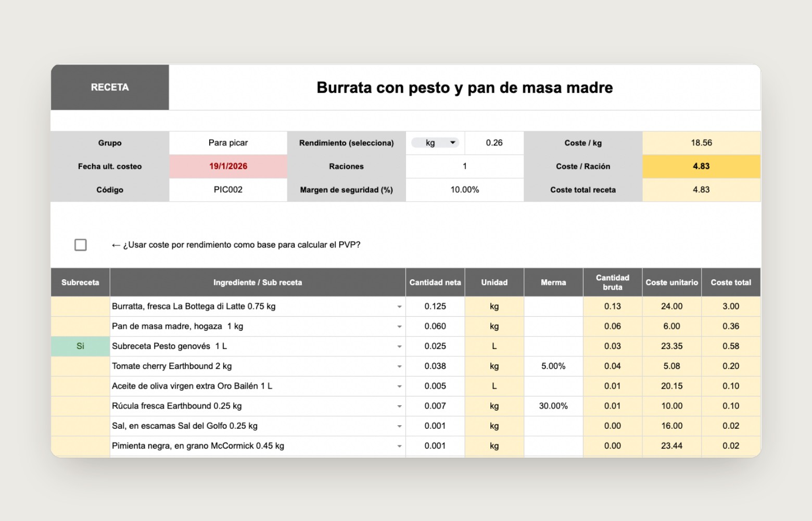The width and height of the screenshot is (812, 521).
Task: Expand the Aceite de oliva dropdown arrow
Action: pos(399,387)
